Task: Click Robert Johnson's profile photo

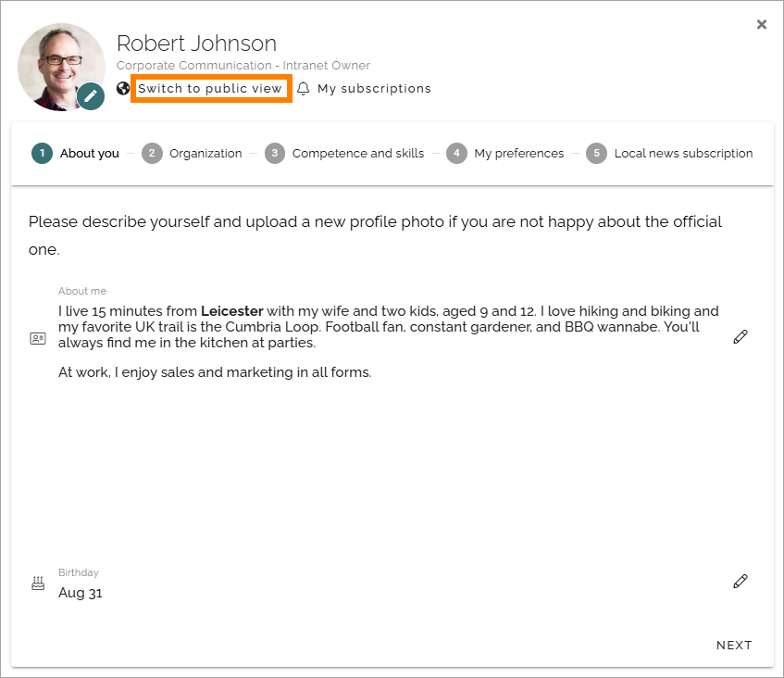Action: click(x=61, y=67)
